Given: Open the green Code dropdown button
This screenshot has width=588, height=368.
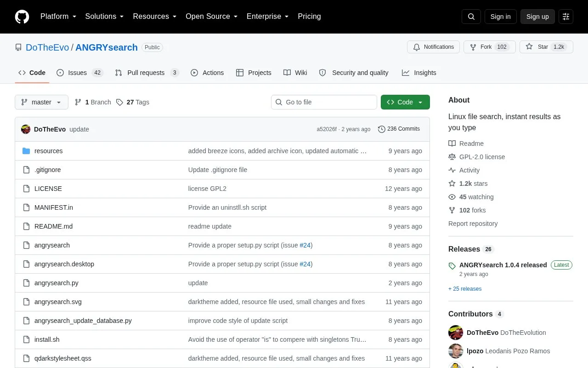Looking at the screenshot, I should tap(405, 102).
